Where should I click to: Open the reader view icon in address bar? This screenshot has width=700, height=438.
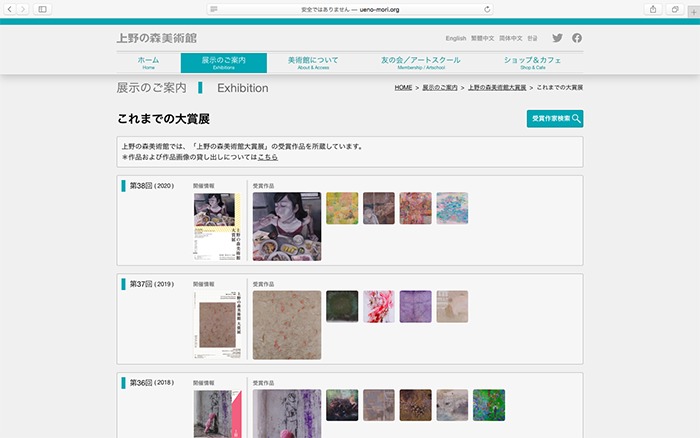(214, 9)
